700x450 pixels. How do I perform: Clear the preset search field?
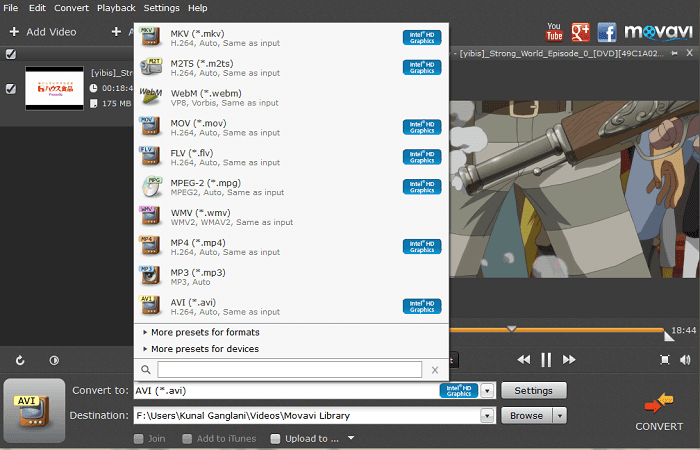point(435,370)
